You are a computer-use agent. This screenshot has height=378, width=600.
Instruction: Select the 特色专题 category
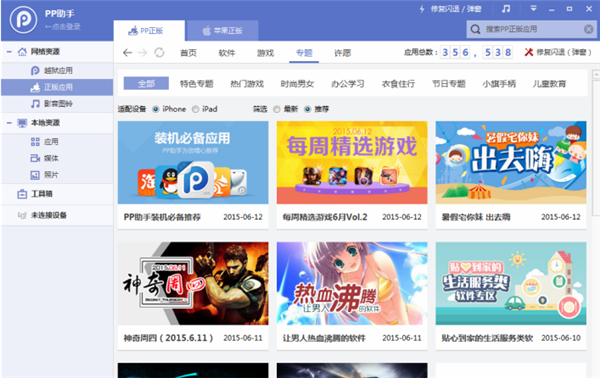pos(197,84)
